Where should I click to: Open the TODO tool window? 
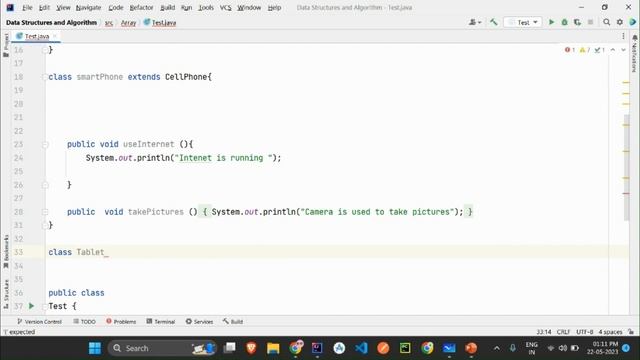coord(84,322)
